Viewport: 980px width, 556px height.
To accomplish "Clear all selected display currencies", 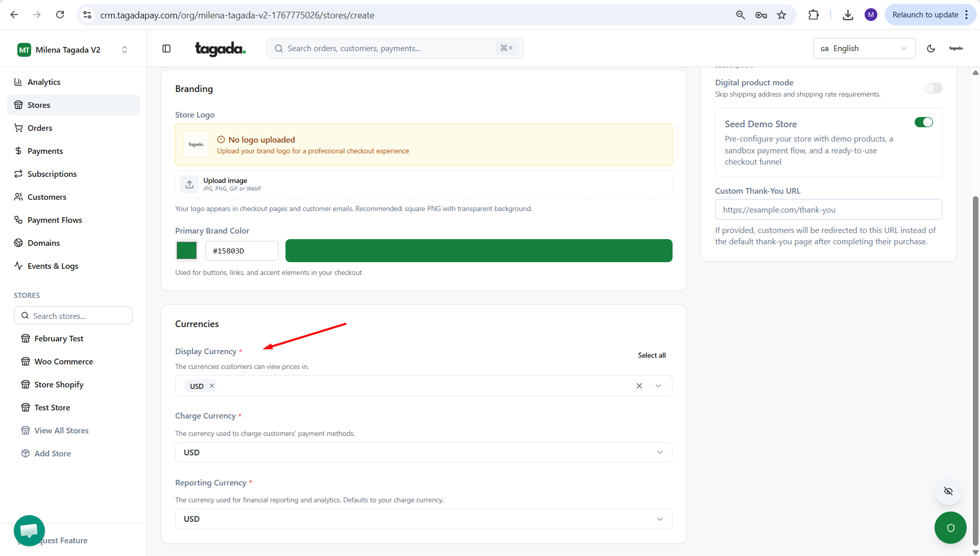I will pos(639,386).
